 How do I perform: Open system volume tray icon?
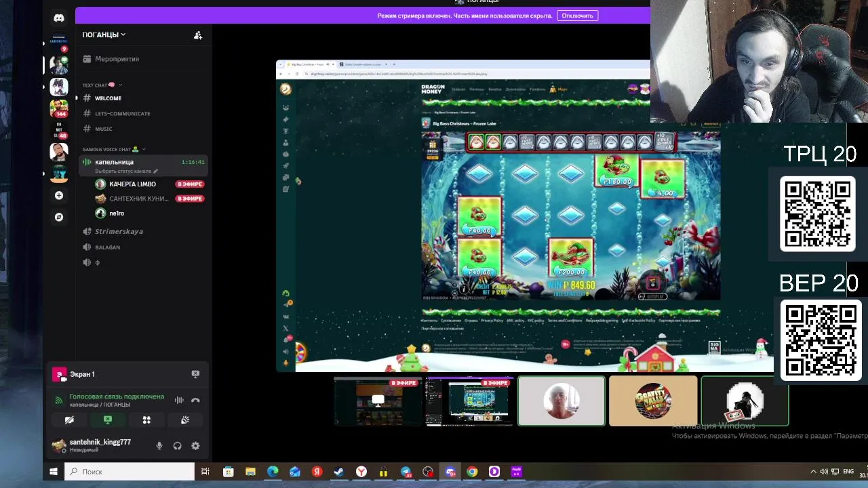(x=824, y=472)
